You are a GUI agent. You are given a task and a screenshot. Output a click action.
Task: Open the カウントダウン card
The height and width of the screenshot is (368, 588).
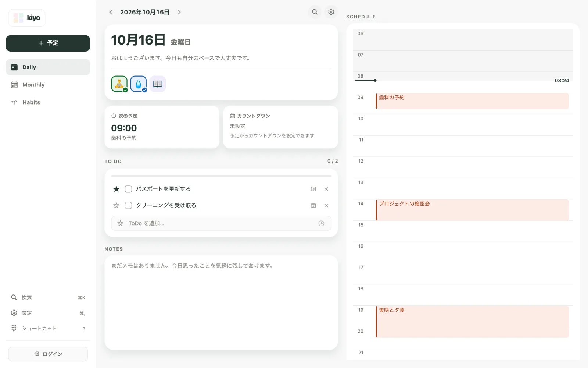coord(281,127)
